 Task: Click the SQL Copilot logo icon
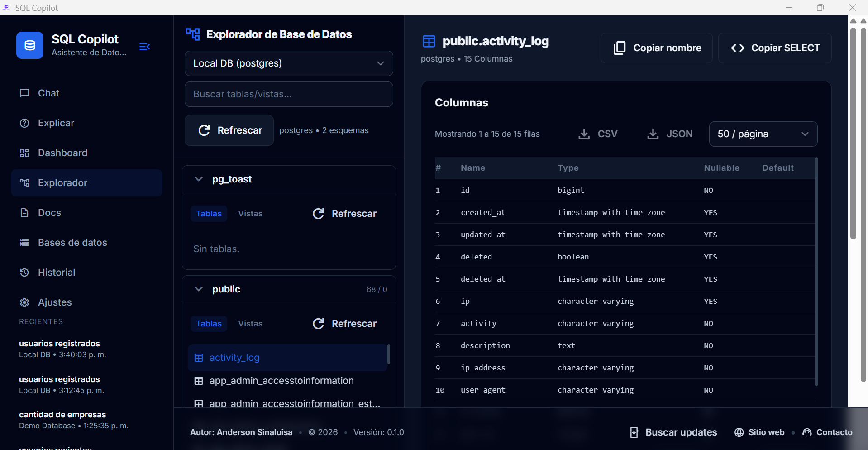[29, 45]
